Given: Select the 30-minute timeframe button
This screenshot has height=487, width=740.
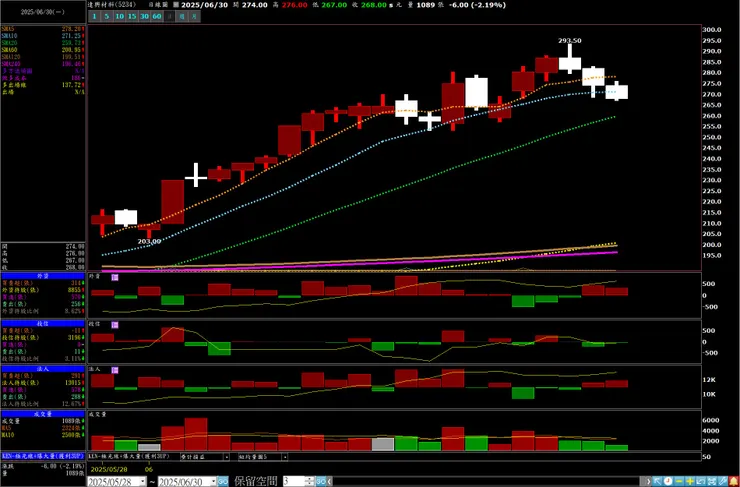Looking at the screenshot, I should point(144,17).
